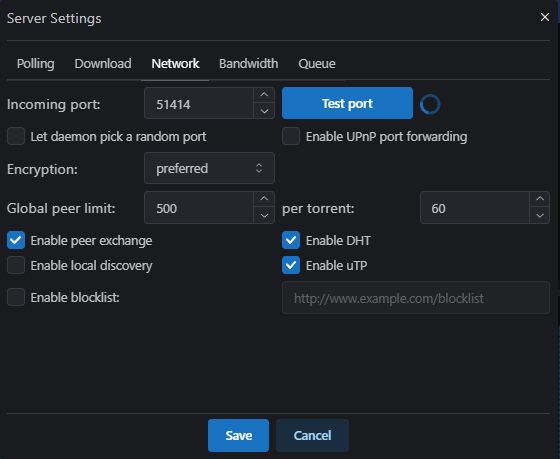This screenshot has height=459, width=560.
Task: Open the Download tab
Action: pos(103,64)
